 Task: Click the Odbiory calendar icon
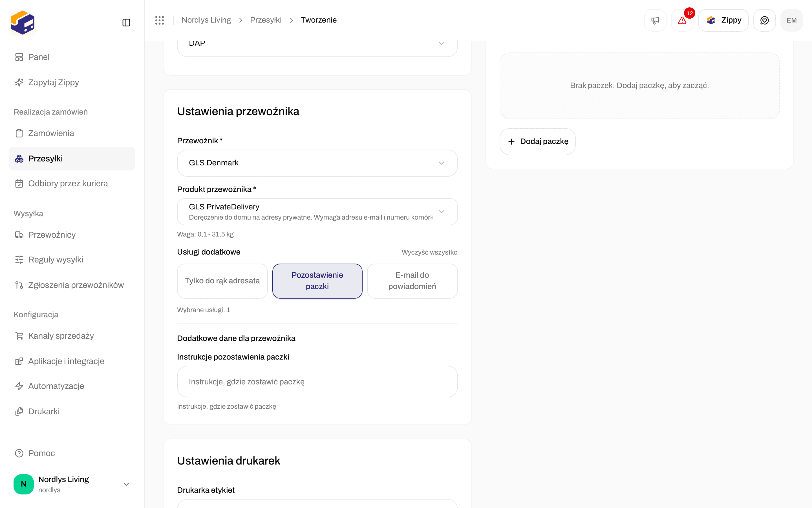19,183
